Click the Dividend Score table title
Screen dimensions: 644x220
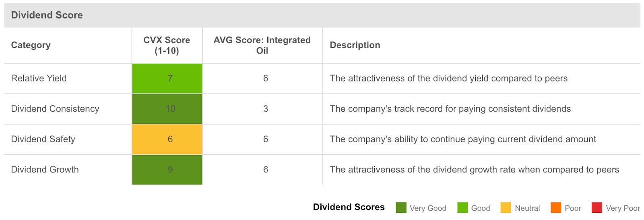[47, 15]
